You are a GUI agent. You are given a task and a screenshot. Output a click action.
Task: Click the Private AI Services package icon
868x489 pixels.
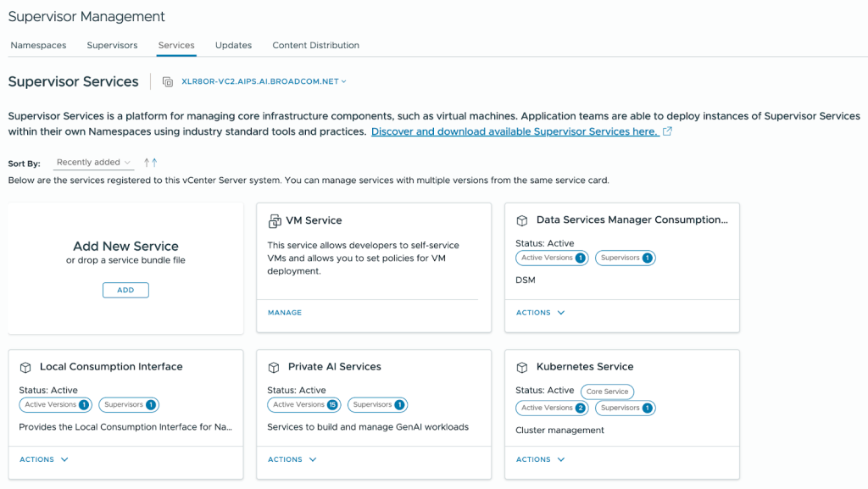(x=274, y=367)
